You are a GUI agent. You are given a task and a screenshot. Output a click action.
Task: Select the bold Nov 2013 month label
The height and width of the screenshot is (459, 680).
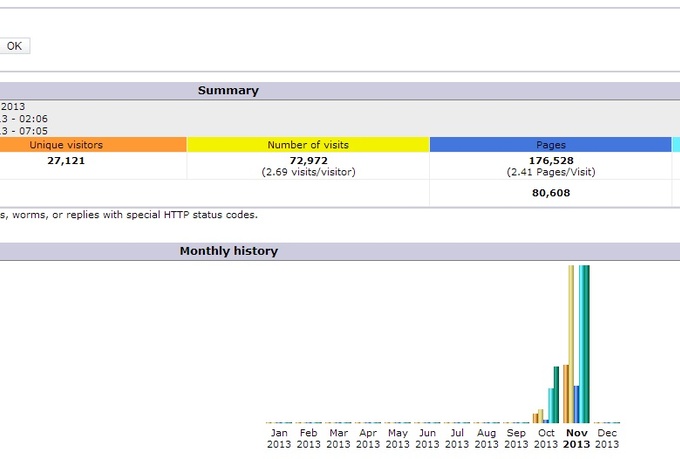coord(577,438)
